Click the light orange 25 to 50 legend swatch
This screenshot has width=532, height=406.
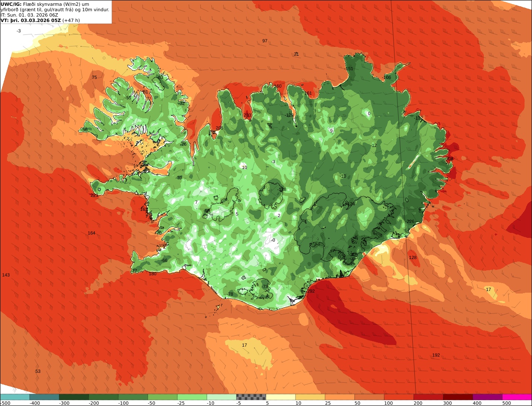point(340,397)
